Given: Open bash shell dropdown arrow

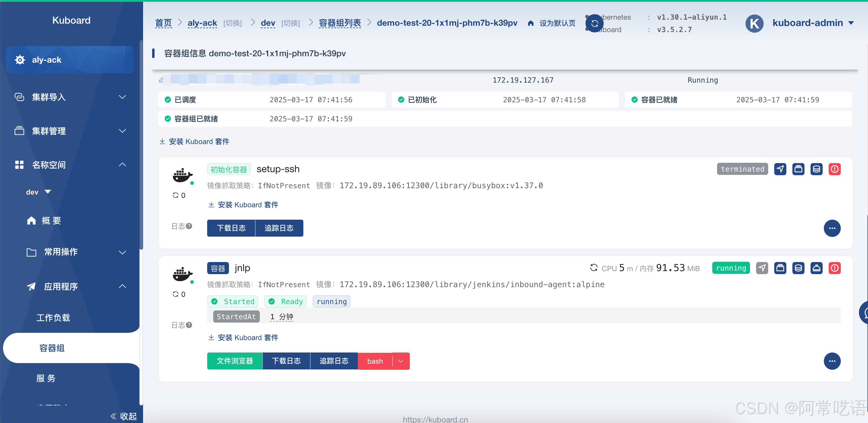Looking at the screenshot, I should coord(401,361).
